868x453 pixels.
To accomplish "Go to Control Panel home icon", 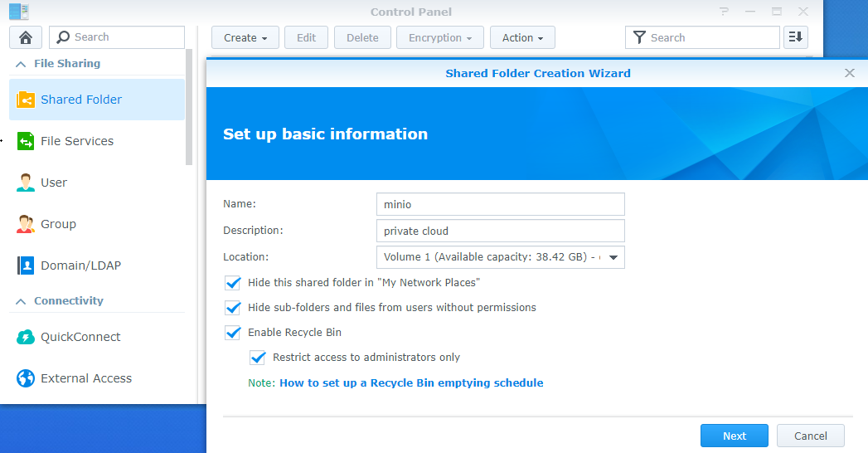I will tap(26, 37).
